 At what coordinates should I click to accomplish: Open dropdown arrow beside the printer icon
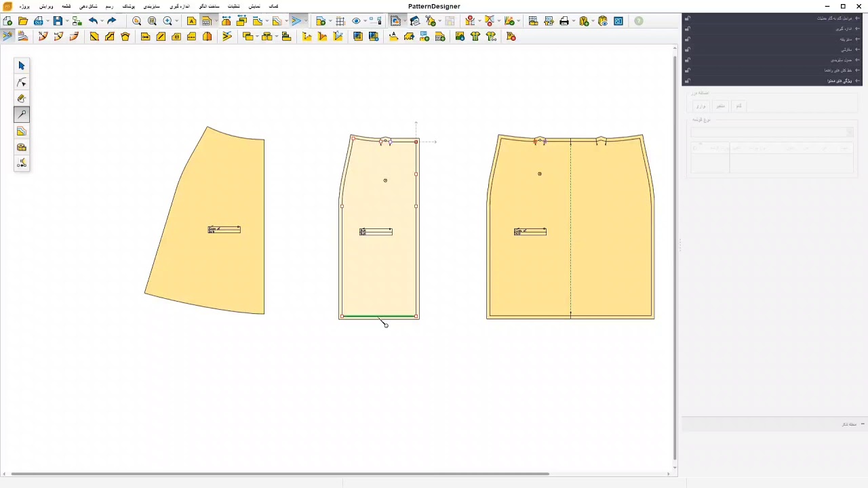574,21
